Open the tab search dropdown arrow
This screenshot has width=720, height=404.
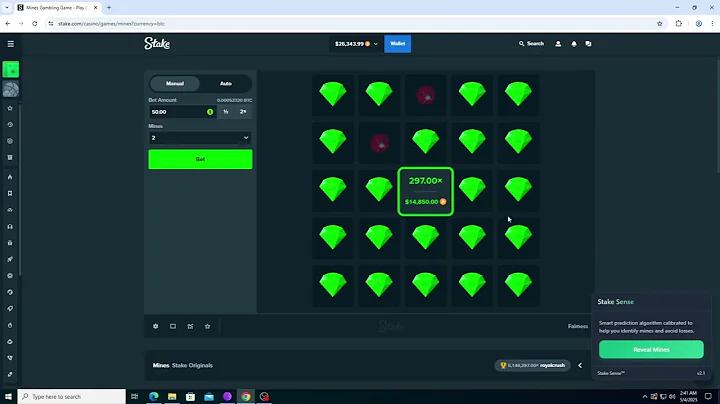click(x=6, y=8)
